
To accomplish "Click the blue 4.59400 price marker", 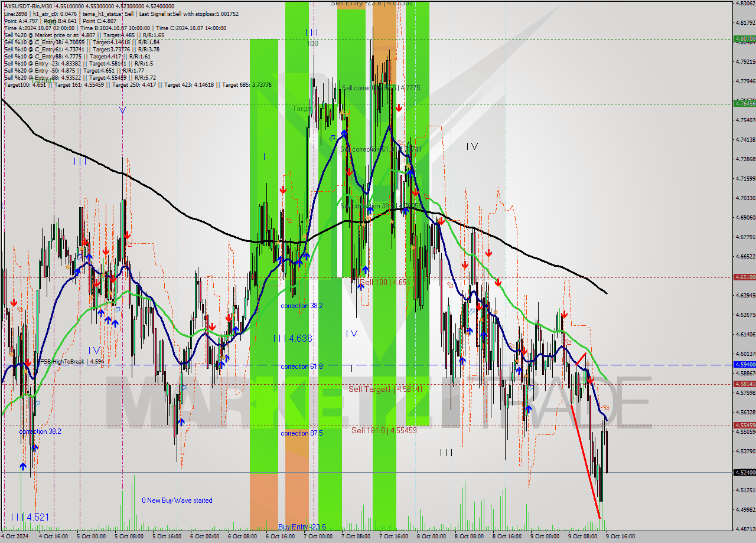I will [744, 365].
